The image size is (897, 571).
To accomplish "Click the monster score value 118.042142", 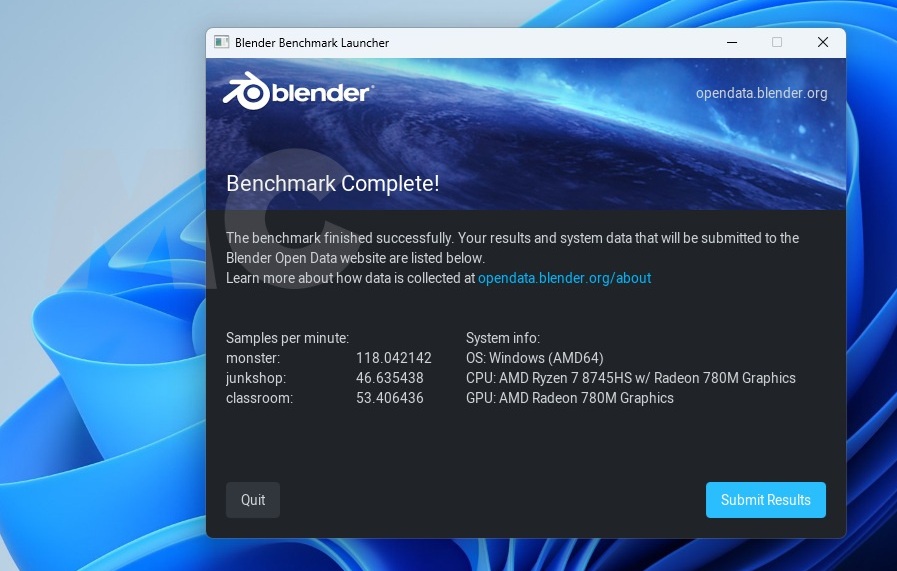I will (x=393, y=358).
